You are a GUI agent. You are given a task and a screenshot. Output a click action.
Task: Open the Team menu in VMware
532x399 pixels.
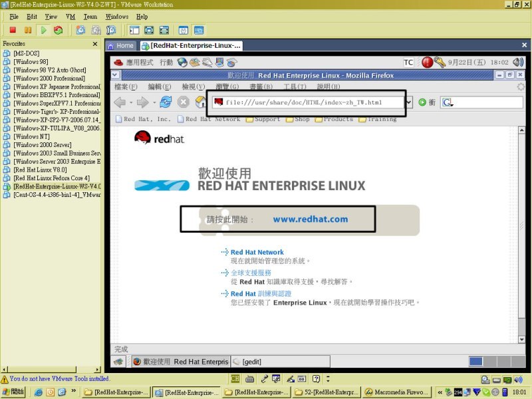coord(90,17)
